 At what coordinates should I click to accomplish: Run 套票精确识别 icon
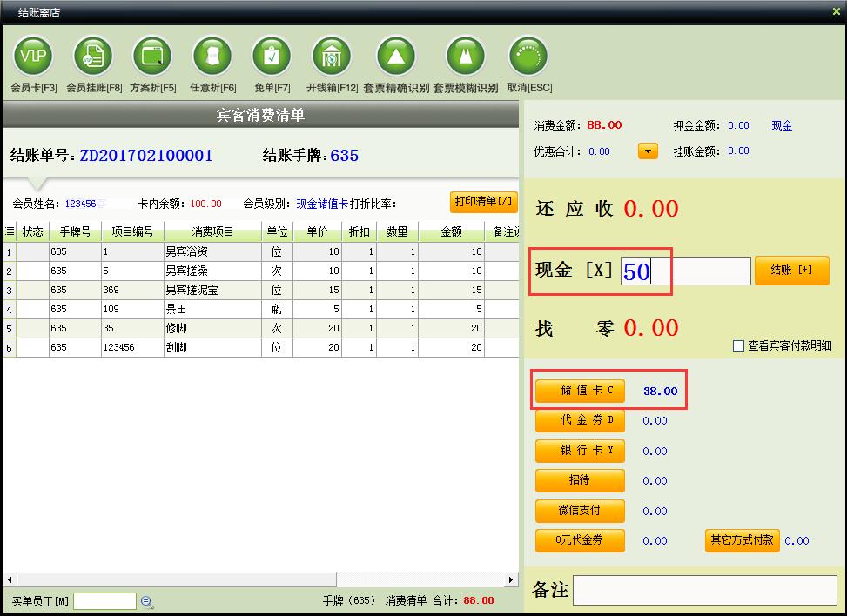pyautogui.click(x=396, y=56)
